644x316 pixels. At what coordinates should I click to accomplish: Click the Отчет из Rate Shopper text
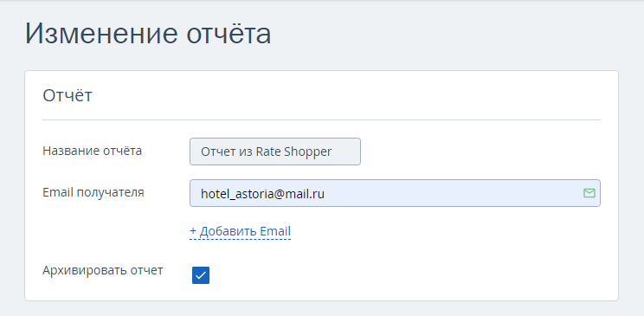coord(266,152)
